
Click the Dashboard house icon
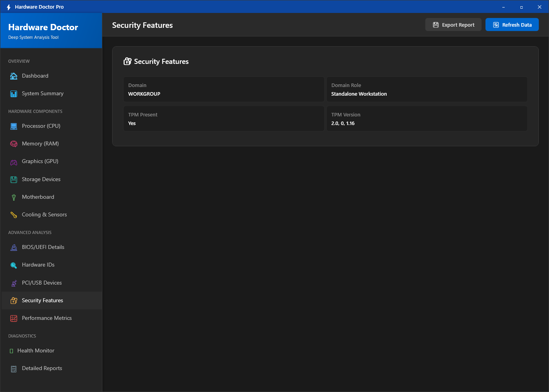coord(14,76)
